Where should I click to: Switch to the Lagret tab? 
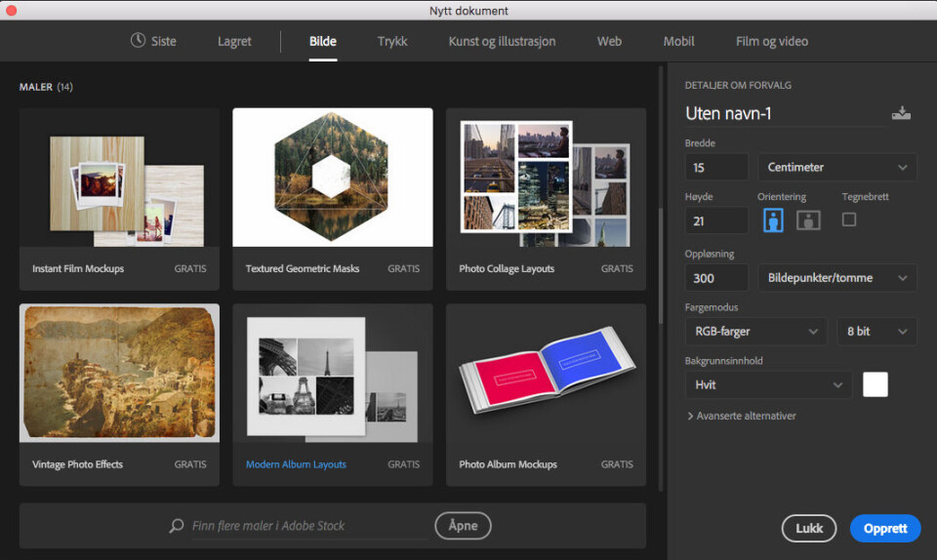point(234,41)
